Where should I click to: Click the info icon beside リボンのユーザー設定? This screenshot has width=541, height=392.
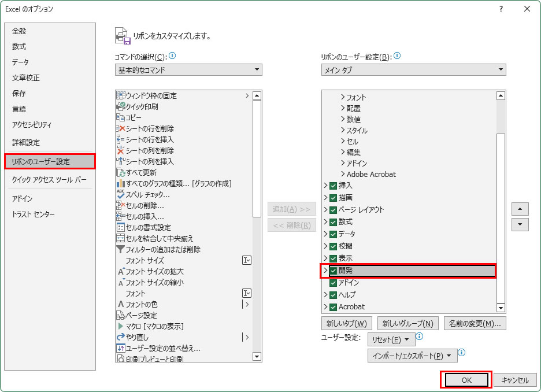tap(397, 56)
